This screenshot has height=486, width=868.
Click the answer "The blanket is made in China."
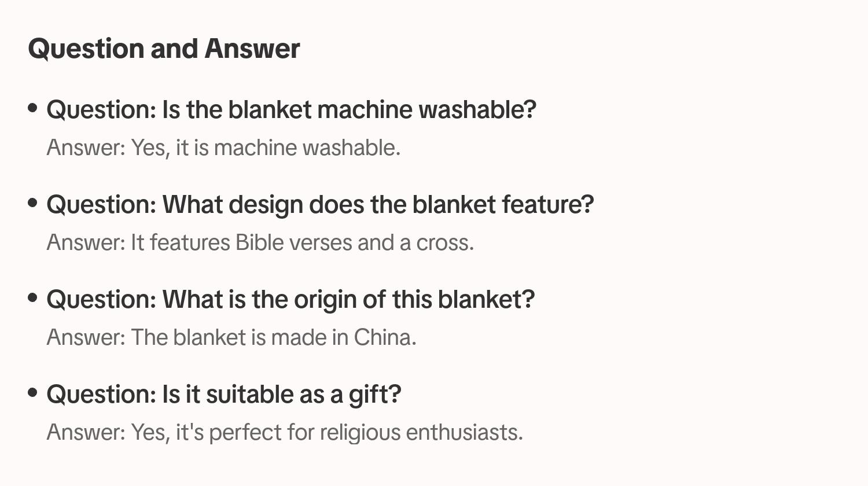[231, 338]
